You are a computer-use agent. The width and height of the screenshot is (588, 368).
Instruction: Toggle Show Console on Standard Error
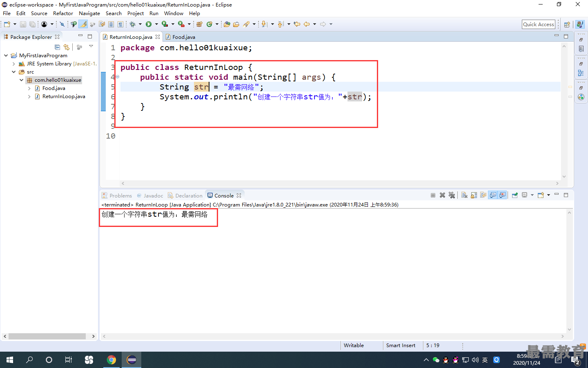pyautogui.click(x=503, y=195)
